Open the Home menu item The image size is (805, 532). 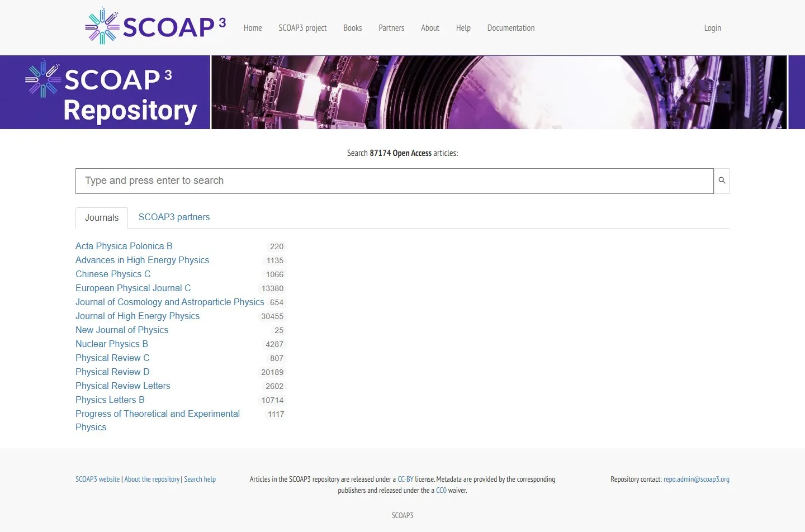coord(253,28)
